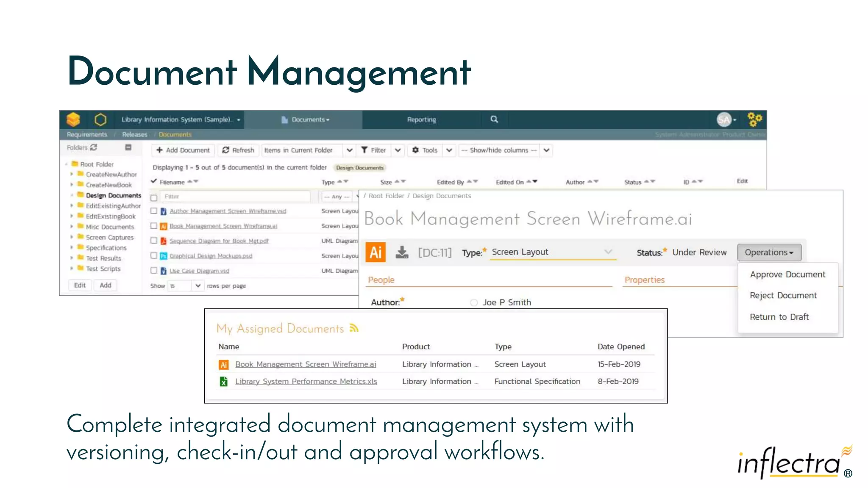Check the Graphical Design Mockups row
868x488 pixels.
[154, 255]
